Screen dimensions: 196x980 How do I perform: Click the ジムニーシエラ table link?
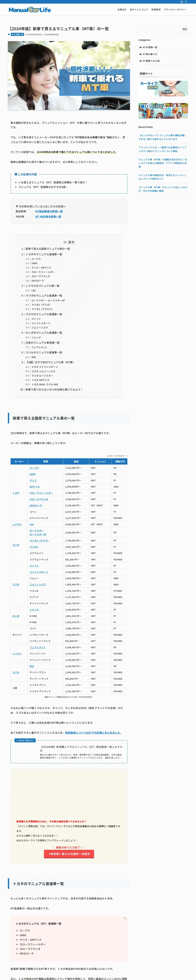pos(38,585)
